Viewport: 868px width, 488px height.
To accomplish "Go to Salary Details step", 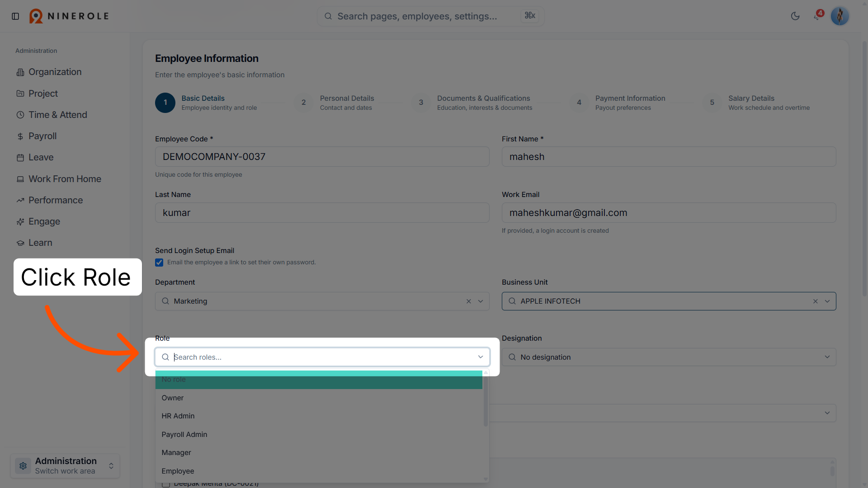I will click(x=756, y=103).
